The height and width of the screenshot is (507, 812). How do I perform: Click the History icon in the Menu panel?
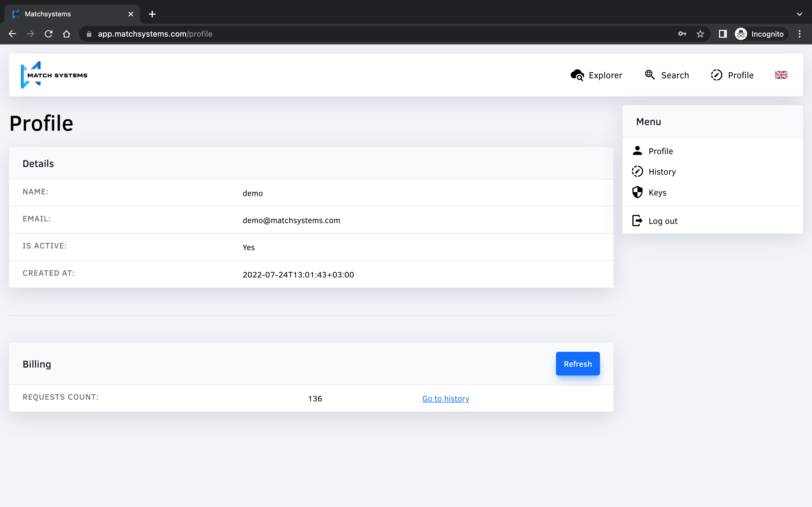pyautogui.click(x=637, y=171)
